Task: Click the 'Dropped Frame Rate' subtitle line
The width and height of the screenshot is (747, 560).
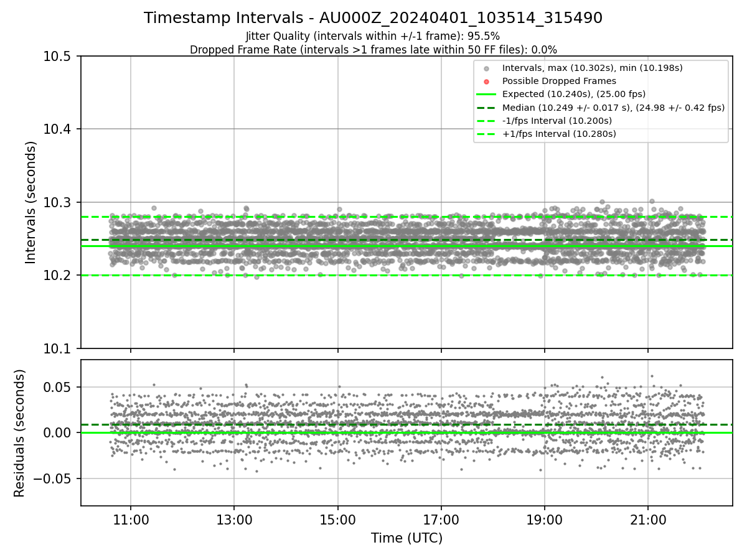Action: [373, 50]
